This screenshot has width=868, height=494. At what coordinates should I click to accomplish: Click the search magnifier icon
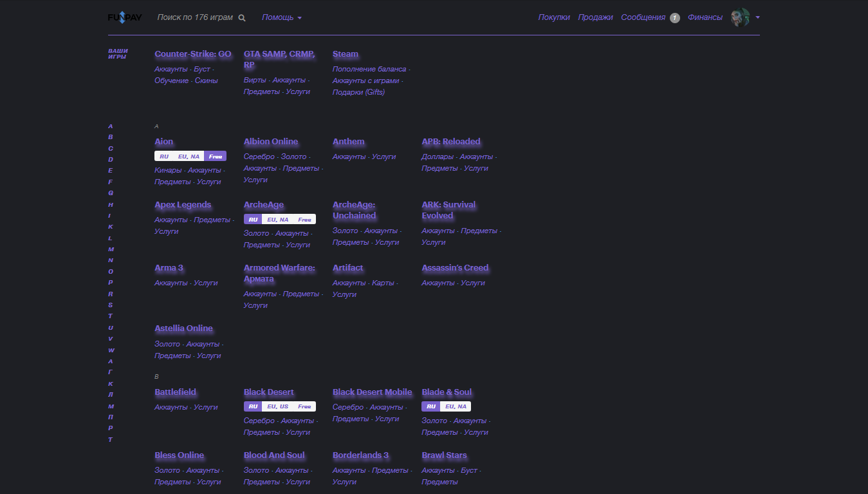241,17
